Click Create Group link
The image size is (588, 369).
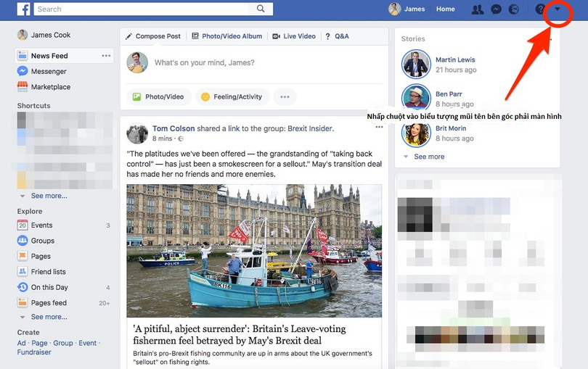[63, 343]
